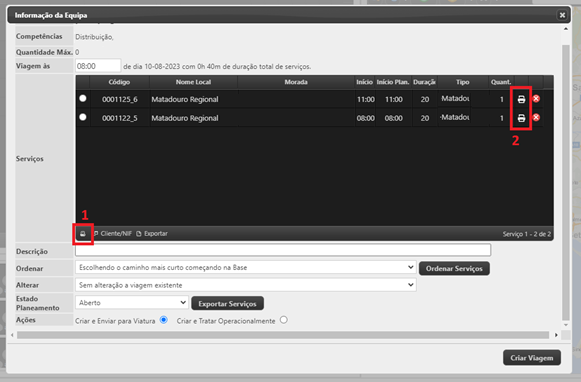Click the Ordenar Serviços button
Viewport: 581px width, 382px height.
454,269
